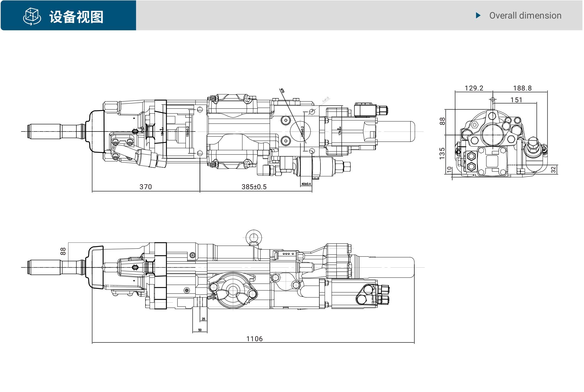The height and width of the screenshot is (392, 584).
Task: Select the 135 vertical dimension label
Action: point(442,153)
